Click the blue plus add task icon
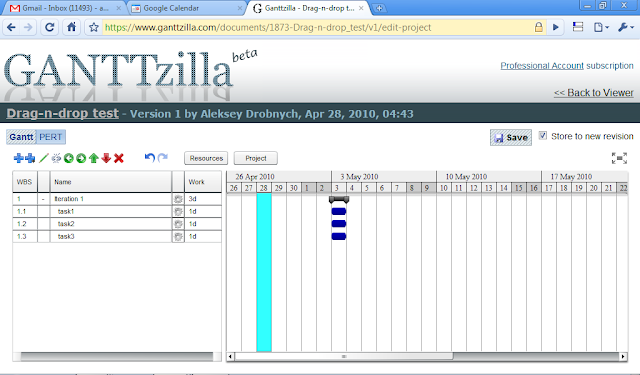The width and height of the screenshot is (640, 375). pos(18,158)
